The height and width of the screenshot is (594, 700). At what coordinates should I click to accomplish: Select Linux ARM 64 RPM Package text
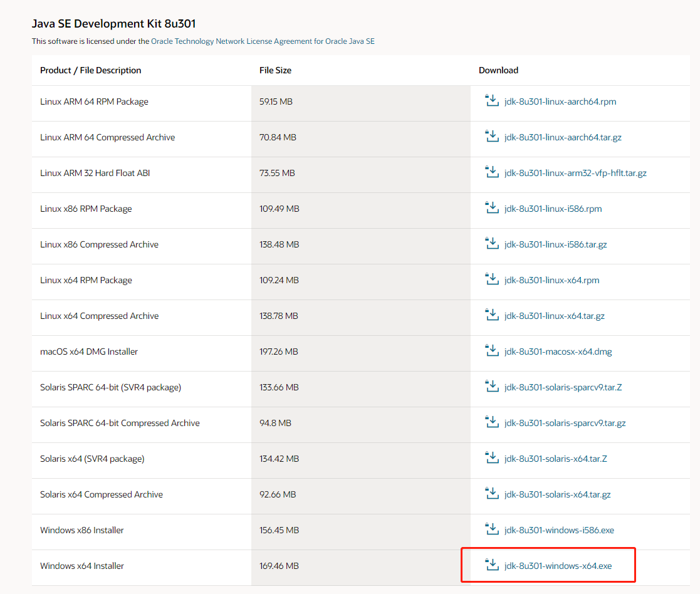pyautogui.click(x=94, y=102)
